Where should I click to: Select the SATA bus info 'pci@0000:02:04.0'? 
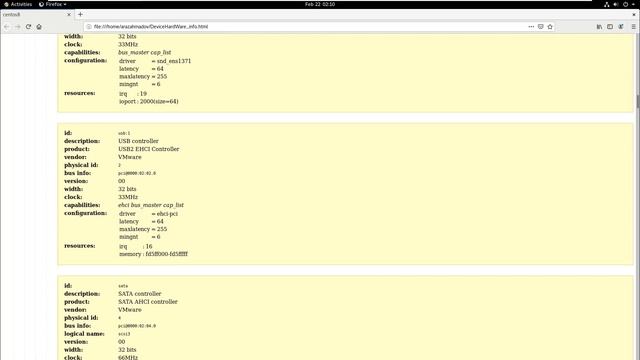(x=137, y=326)
